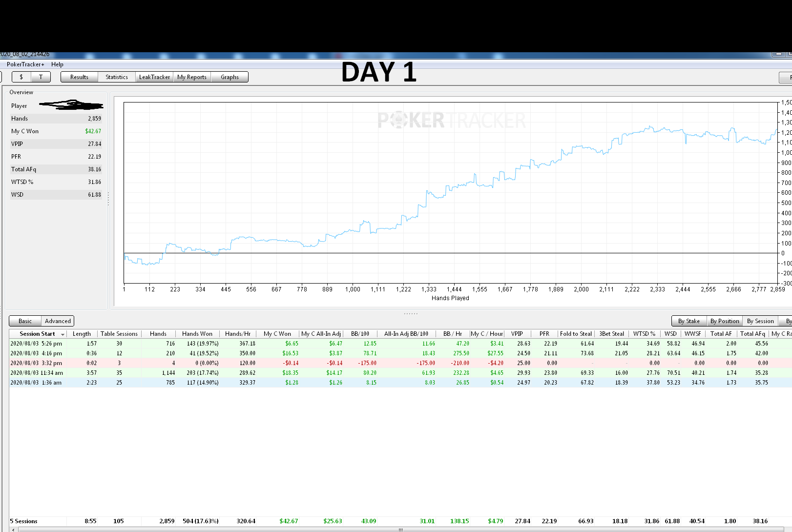Sort by Hands column header
The height and width of the screenshot is (532, 792).
tap(158, 334)
